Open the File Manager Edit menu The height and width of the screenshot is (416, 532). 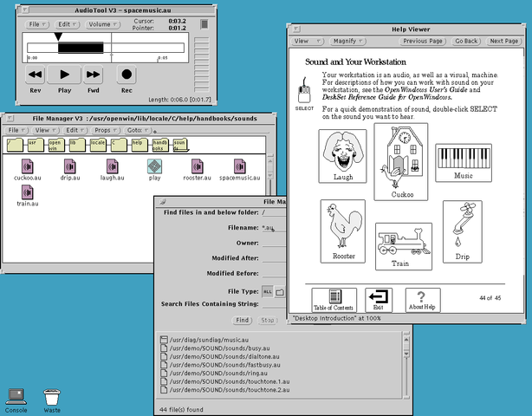(x=75, y=130)
